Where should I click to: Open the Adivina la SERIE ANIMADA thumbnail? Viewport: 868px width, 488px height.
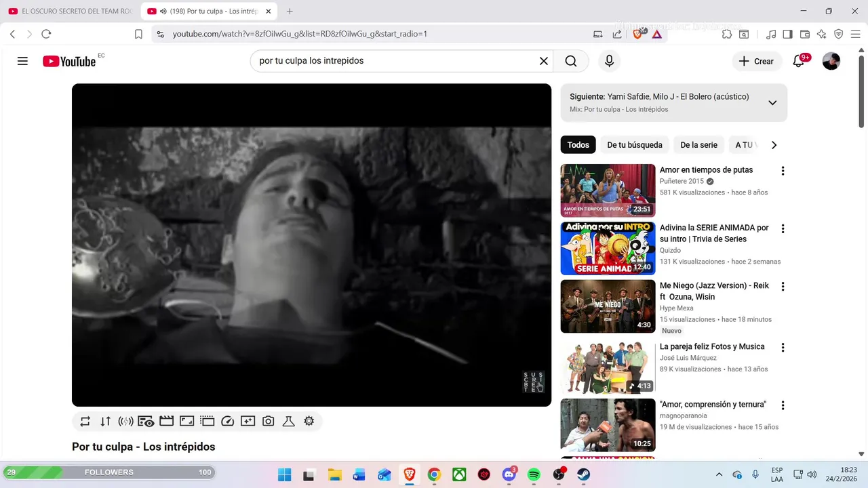(x=608, y=248)
